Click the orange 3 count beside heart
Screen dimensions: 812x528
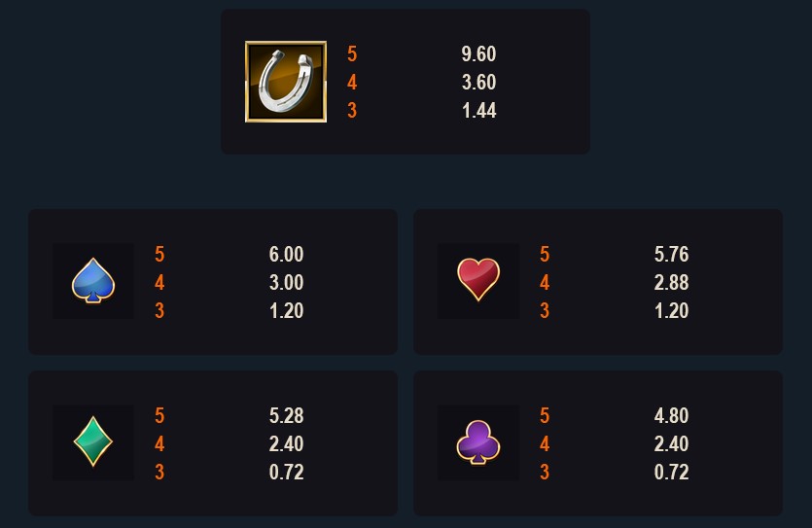[x=545, y=310]
